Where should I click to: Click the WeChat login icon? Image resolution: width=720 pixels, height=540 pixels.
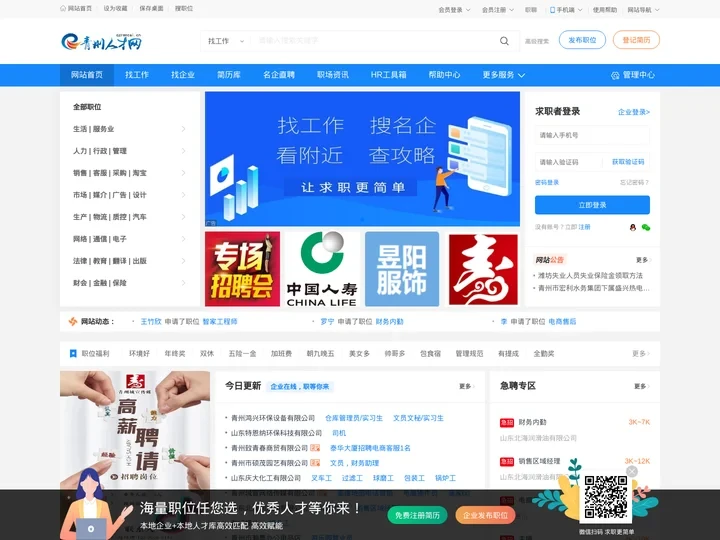tap(646, 227)
